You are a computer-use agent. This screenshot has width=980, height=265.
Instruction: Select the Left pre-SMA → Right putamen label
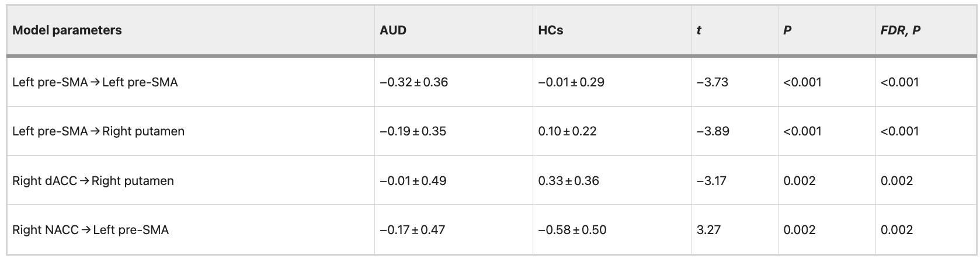point(98,131)
